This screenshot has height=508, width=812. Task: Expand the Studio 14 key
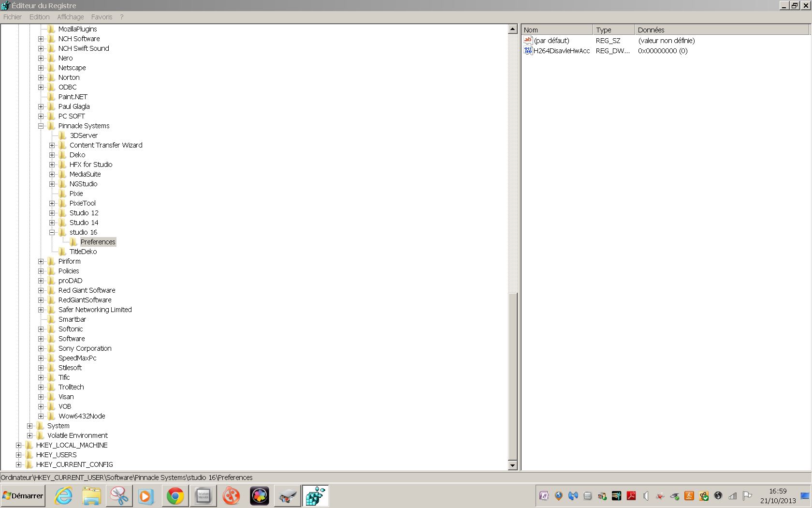[x=52, y=223]
